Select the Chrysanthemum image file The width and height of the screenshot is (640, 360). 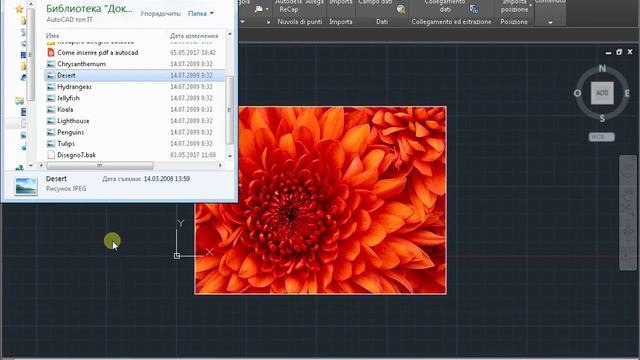(135, 64)
